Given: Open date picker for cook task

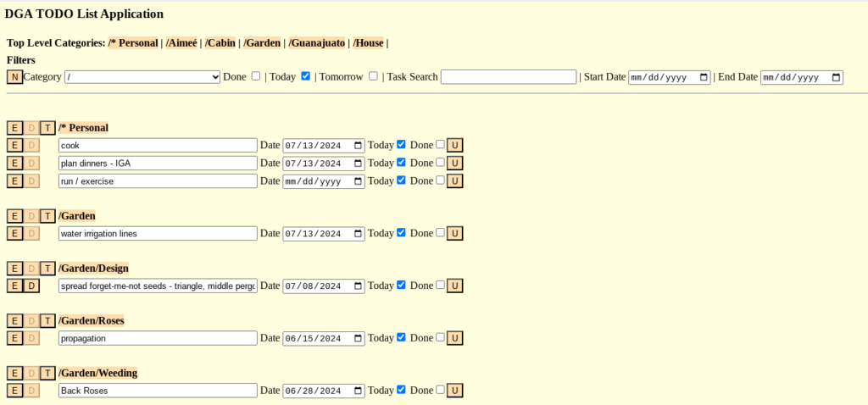Looking at the screenshot, I should click(357, 146).
